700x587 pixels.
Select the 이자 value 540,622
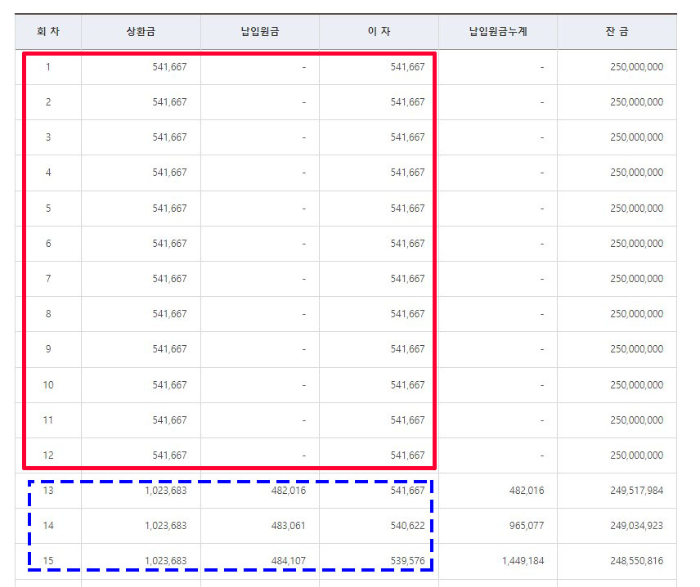408,526
